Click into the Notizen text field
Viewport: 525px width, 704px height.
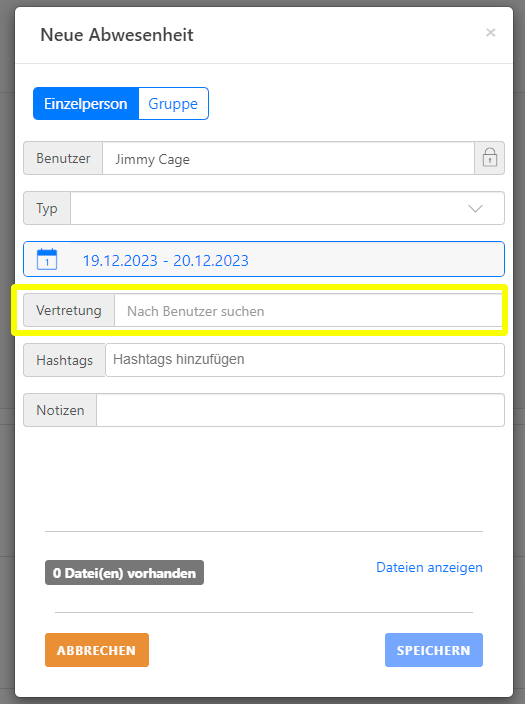(x=300, y=410)
